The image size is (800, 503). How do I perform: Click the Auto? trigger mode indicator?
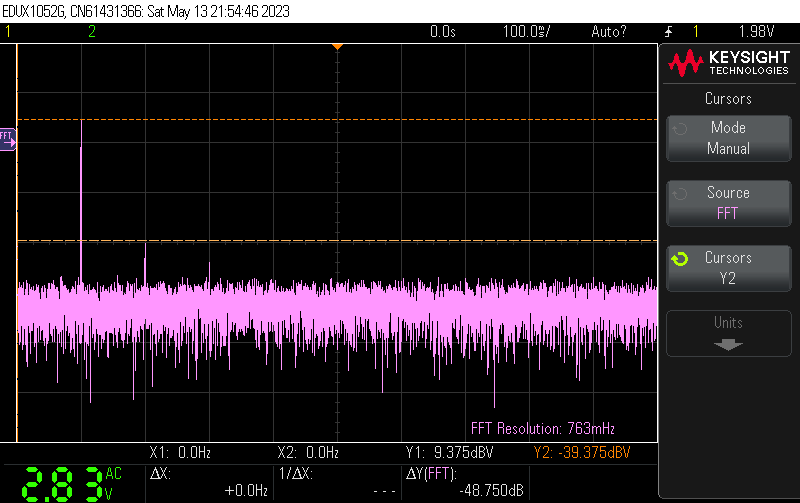point(608,32)
